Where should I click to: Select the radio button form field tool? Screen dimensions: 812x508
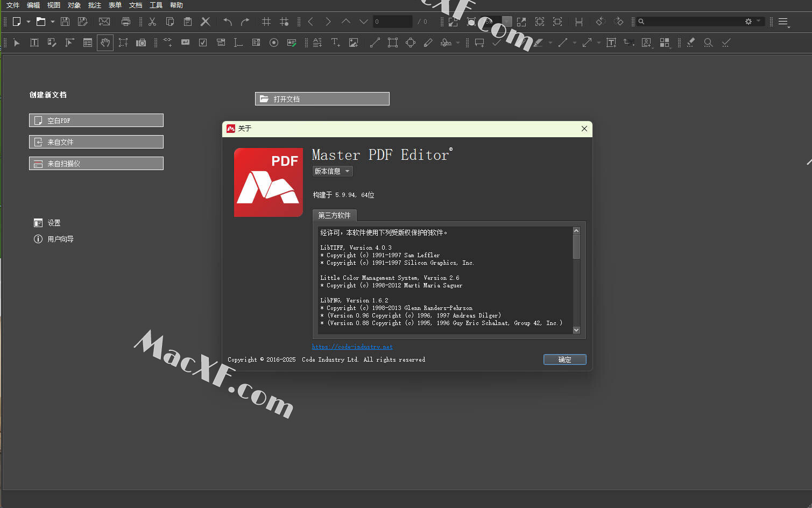tap(274, 43)
